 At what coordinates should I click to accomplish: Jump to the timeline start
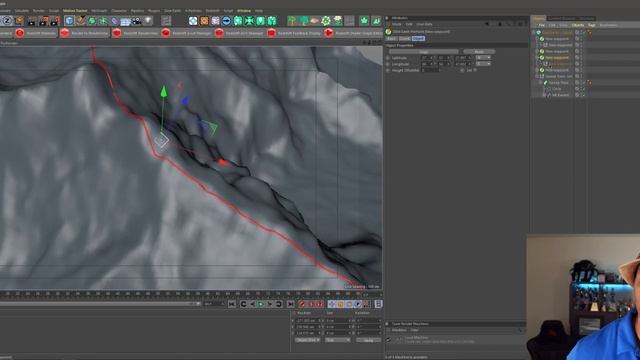coord(231,304)
